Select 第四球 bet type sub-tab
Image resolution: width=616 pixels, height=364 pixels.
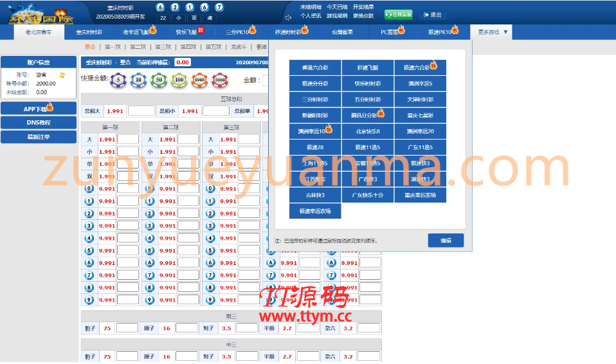click(x=188, y=47)
